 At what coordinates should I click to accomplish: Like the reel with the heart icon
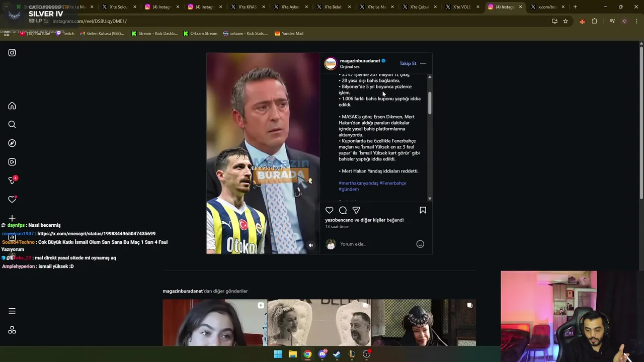[329, 210]
